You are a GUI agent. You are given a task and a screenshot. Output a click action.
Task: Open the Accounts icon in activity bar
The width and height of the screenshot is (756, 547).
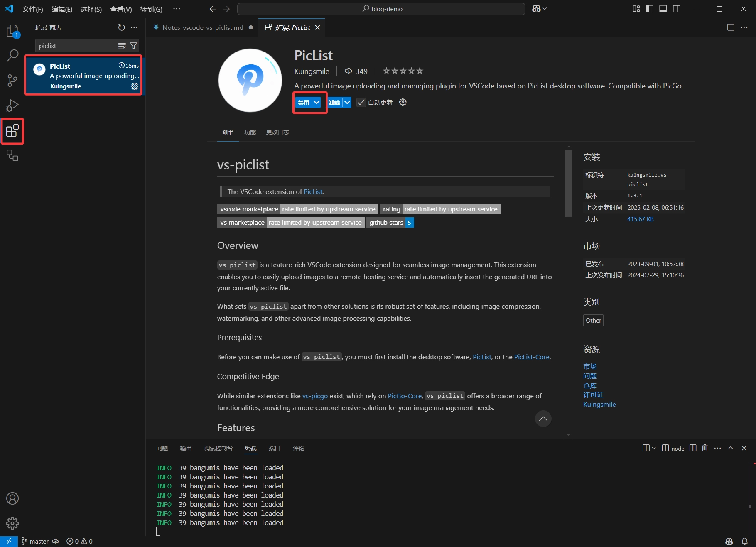coord(12,498)
